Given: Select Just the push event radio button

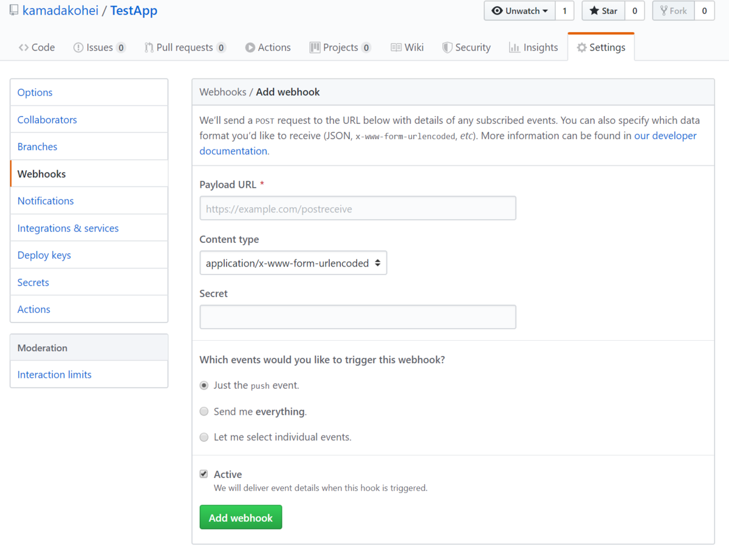Looking at the screenshot, I should point(204,385).
